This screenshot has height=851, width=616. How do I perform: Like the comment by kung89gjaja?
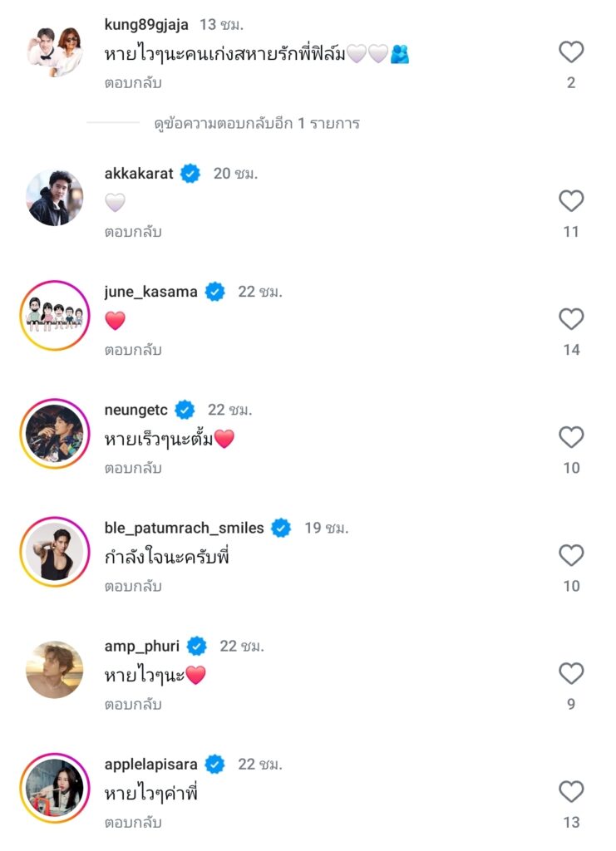571,52
